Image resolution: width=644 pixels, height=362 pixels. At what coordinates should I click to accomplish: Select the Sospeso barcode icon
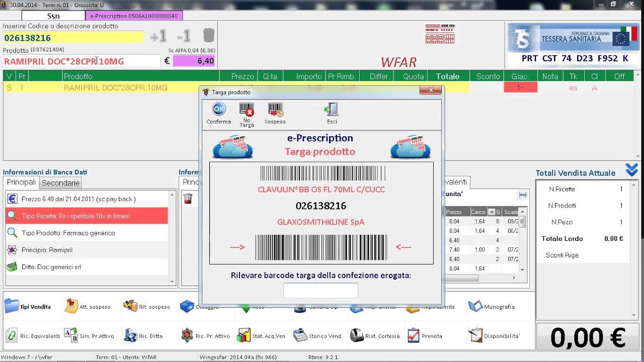pos(275,113)
